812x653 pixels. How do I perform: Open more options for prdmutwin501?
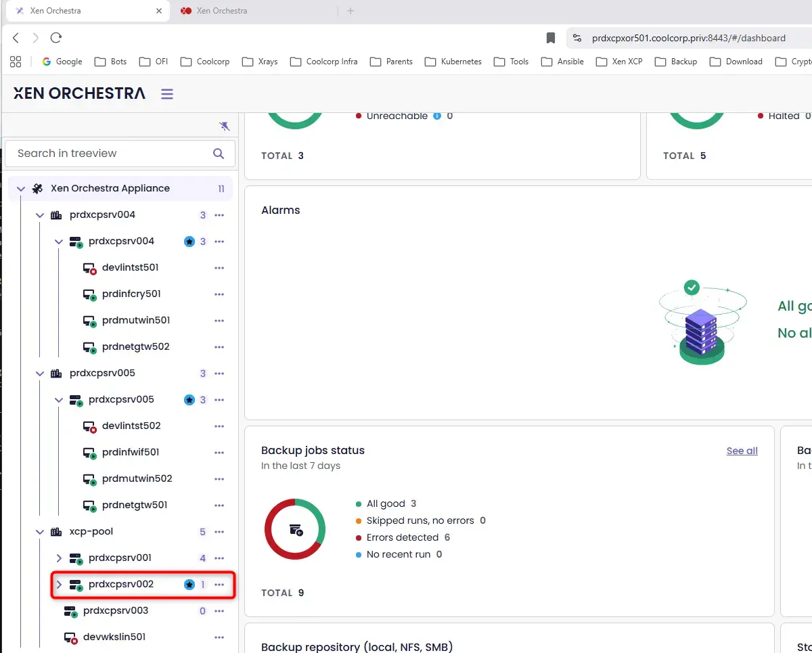(x=219, y=321)
